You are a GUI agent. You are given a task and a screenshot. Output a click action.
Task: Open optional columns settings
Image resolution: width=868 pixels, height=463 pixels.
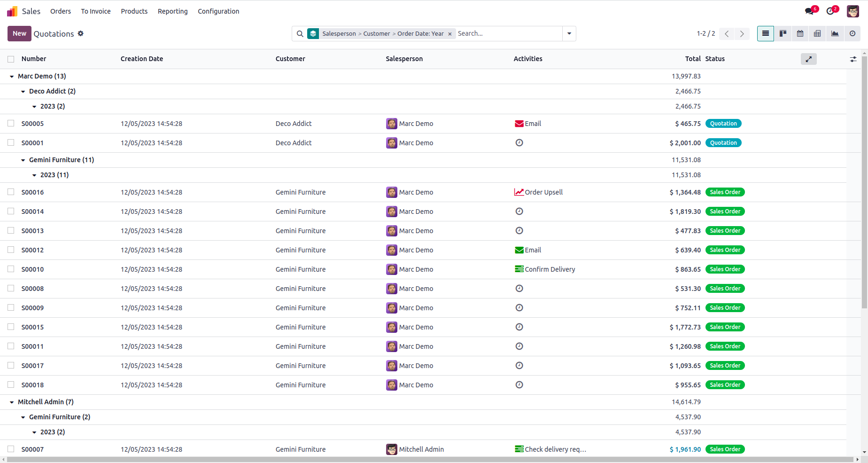coord(853,59)
